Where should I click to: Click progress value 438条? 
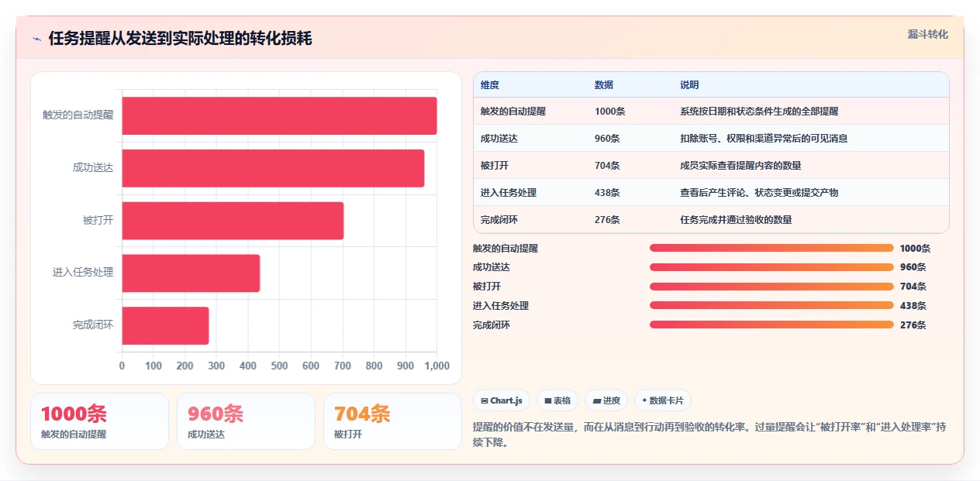[913, 306]
